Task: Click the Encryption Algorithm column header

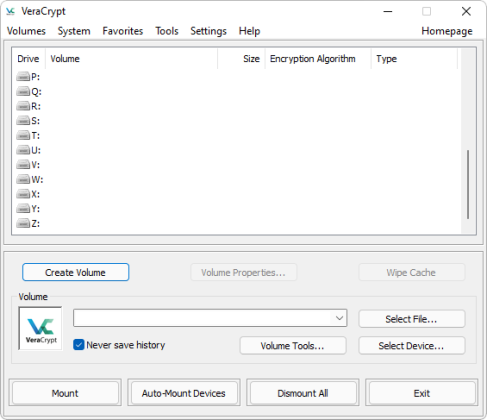Action: 318,59
